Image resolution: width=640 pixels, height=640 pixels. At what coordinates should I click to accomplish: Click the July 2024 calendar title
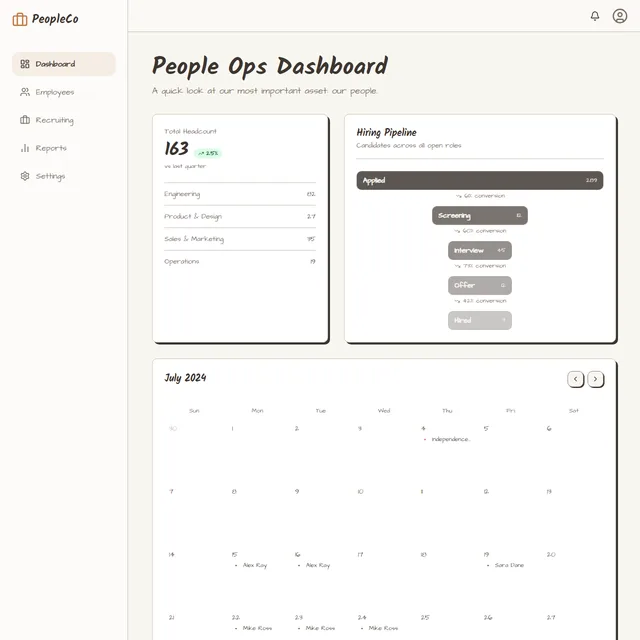pyautogui.click(x=185, y=378)
